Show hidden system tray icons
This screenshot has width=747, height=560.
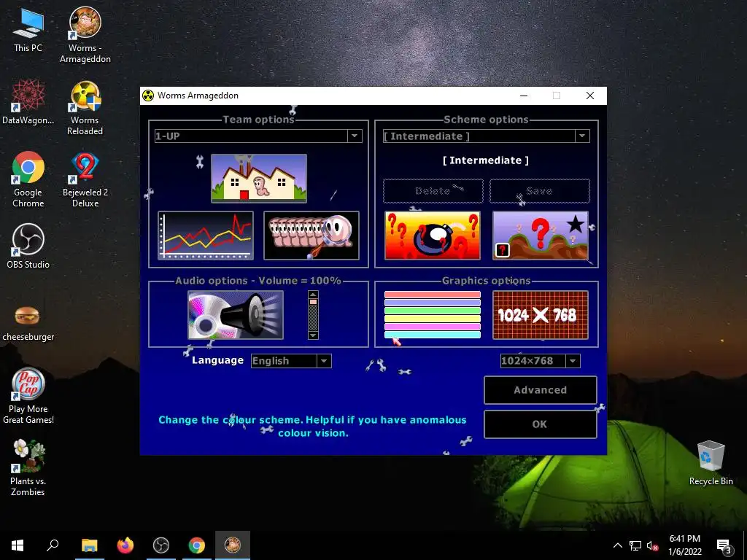(x=617, y=545)
